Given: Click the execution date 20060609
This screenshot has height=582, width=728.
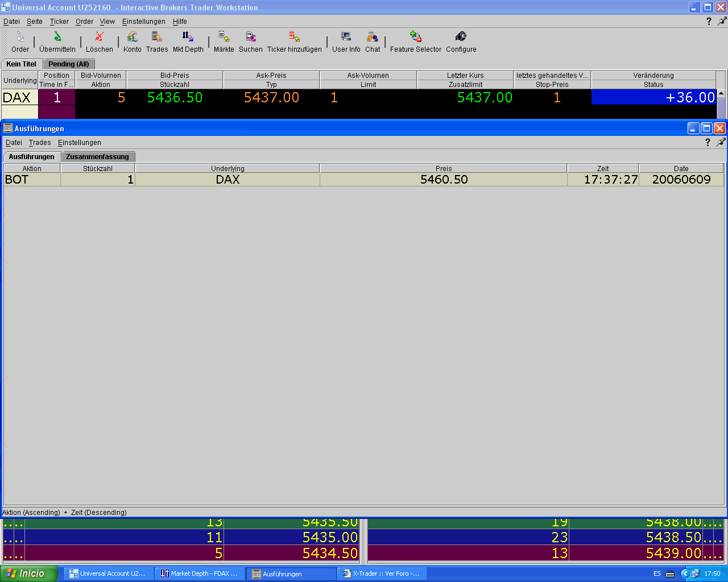Looking at the screenshot, I should 681,180.
